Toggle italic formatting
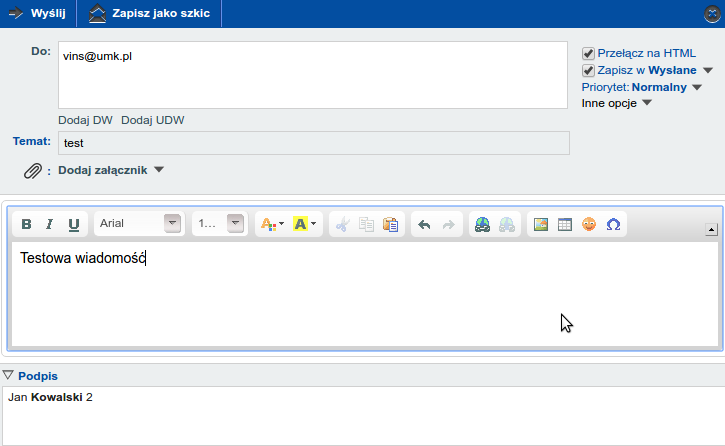This screenshot has width=725, height=446. click(x=49, y=224)
